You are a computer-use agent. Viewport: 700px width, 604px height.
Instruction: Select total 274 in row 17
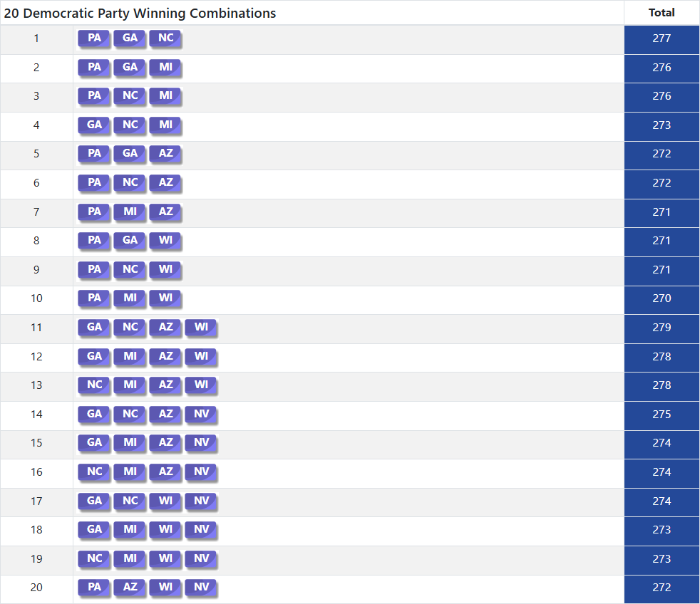[662, 501]
